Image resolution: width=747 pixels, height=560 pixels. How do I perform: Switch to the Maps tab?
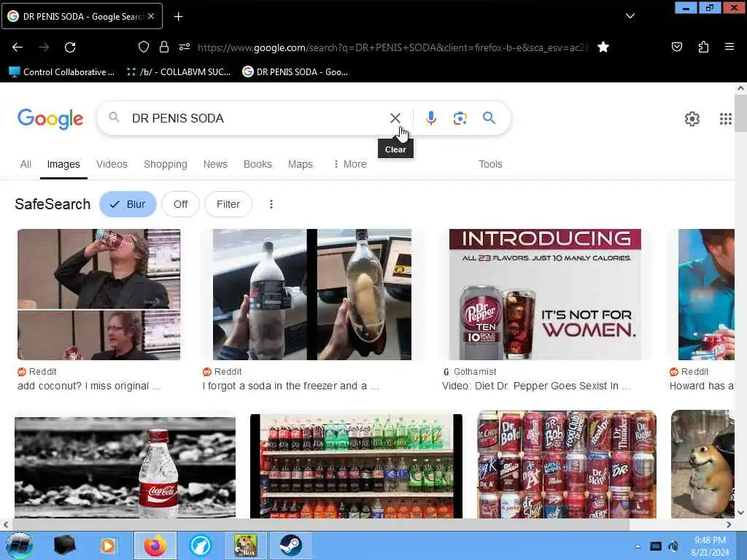(x=300, y=164)
